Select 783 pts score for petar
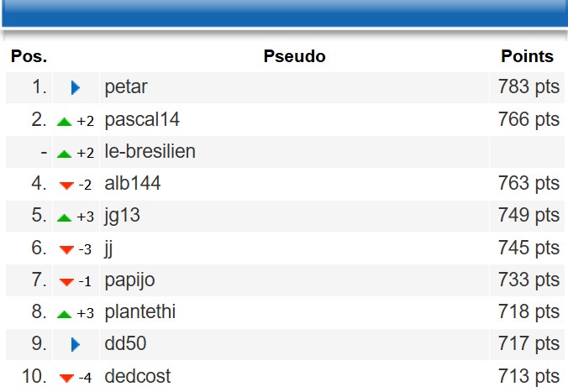This screenshot has width=568, height=392. (527, 86)
